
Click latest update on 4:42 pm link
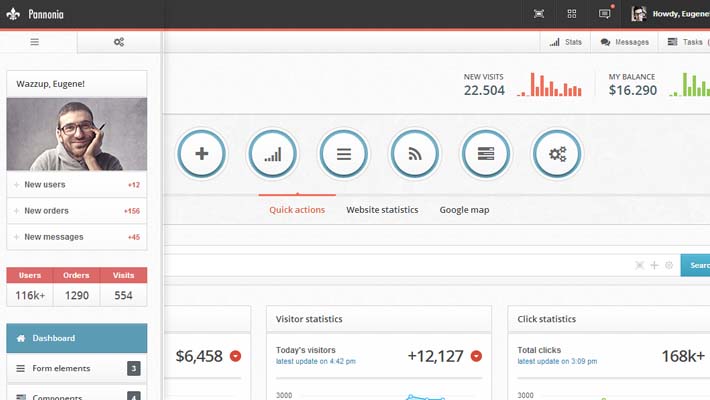[316, 361]
